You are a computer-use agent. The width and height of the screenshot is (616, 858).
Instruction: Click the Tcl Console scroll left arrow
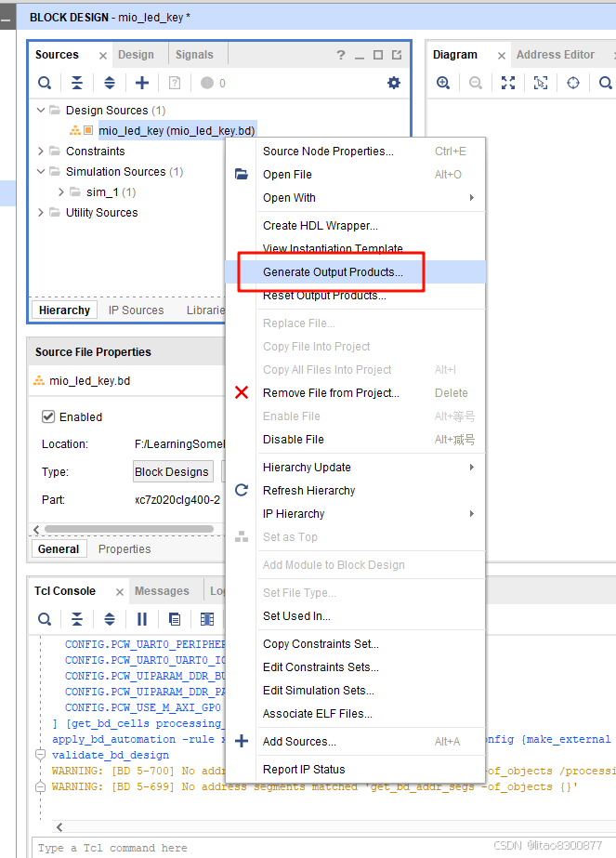[59, 826]
